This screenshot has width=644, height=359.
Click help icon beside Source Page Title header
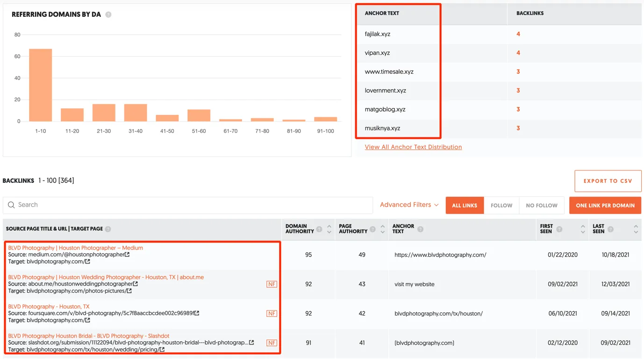[x=108, y=229]
